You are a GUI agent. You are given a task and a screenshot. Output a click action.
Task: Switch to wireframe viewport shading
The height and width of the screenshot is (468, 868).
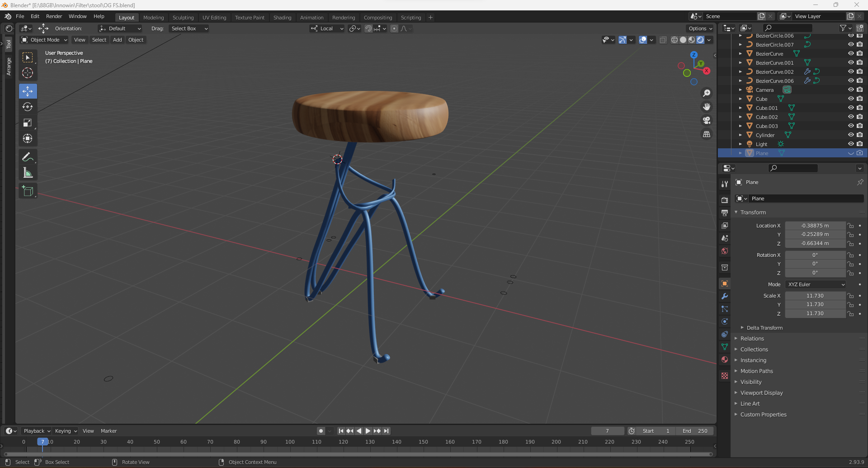point(675,40)
